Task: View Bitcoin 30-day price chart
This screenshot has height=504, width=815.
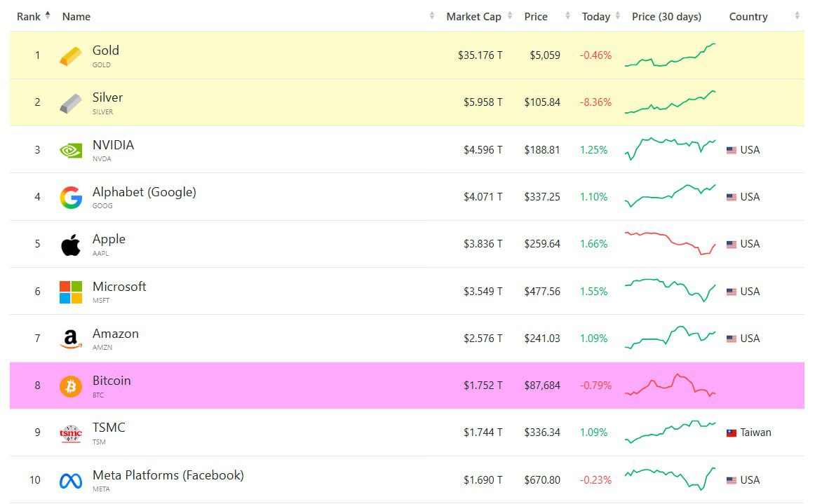Action: tap(670, 386)
